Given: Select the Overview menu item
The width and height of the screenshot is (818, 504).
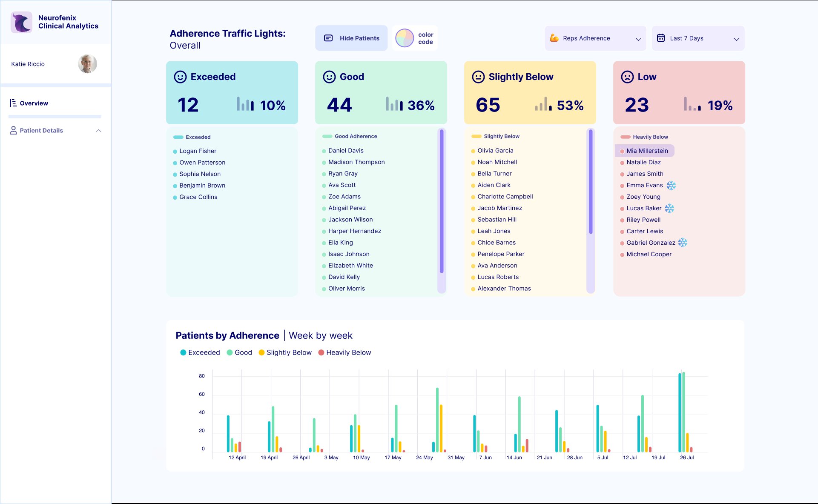Looking at the screenshot, I should point(34,103).
